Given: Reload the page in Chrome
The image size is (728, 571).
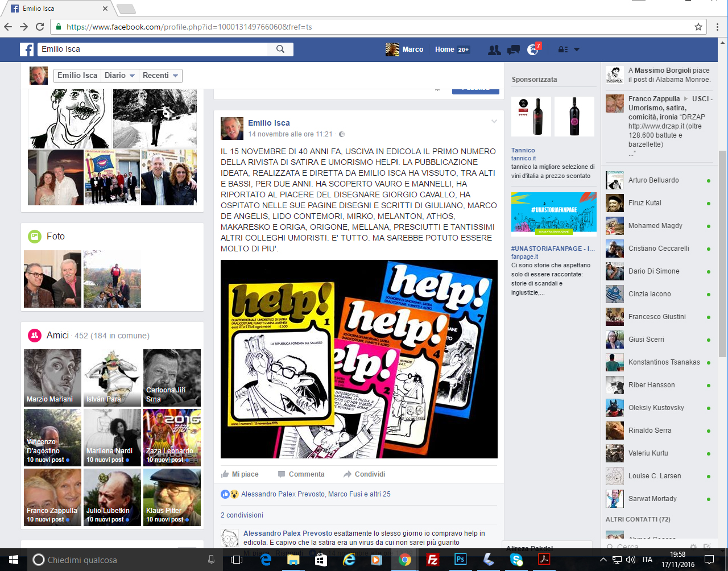Looking at the screenshot, I should coord(40,27).
